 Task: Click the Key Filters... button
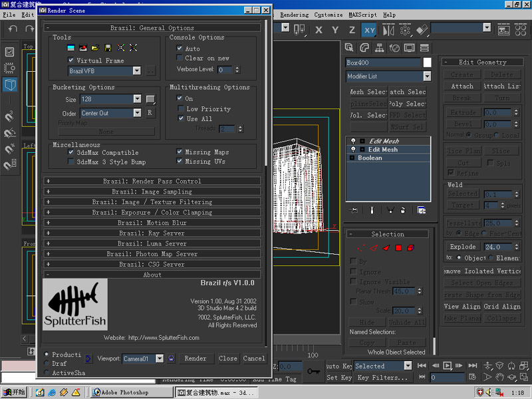pos(383,377)
